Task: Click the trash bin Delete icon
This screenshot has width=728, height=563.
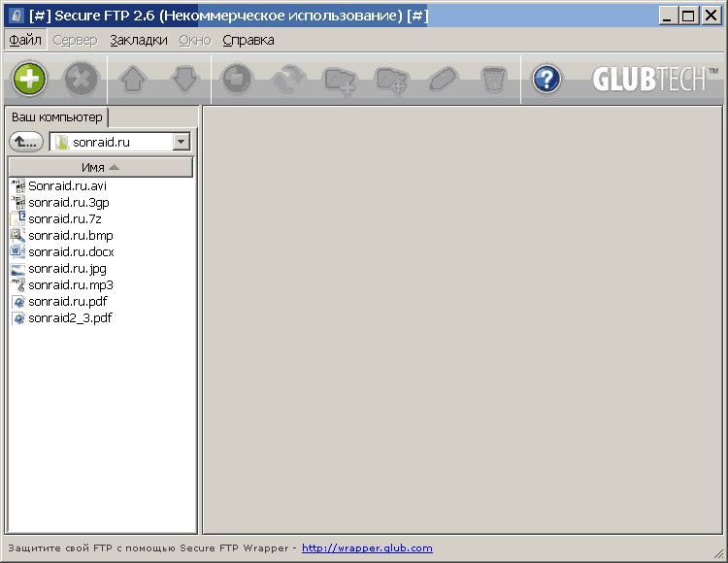Action: [x=494, y=79]
